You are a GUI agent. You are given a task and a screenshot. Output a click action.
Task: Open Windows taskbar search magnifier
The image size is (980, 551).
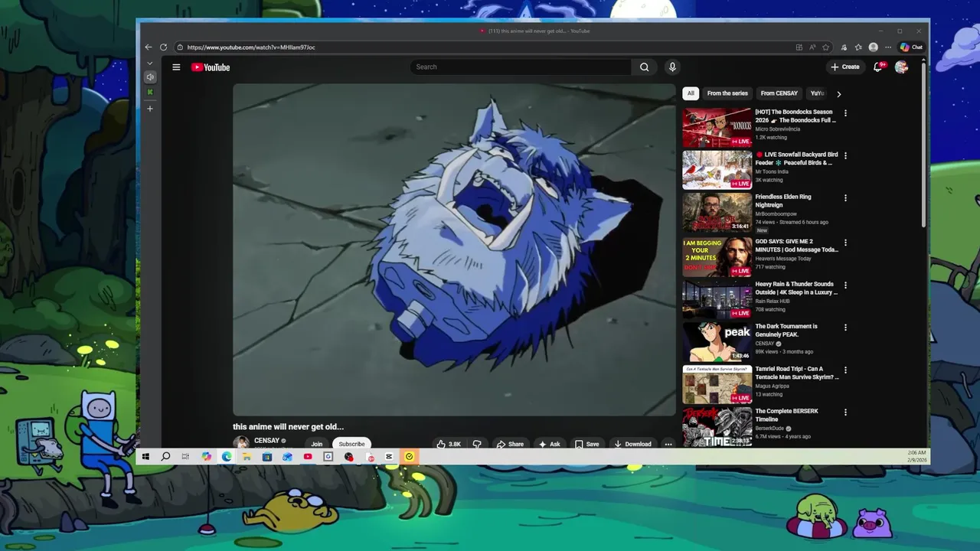165,457
